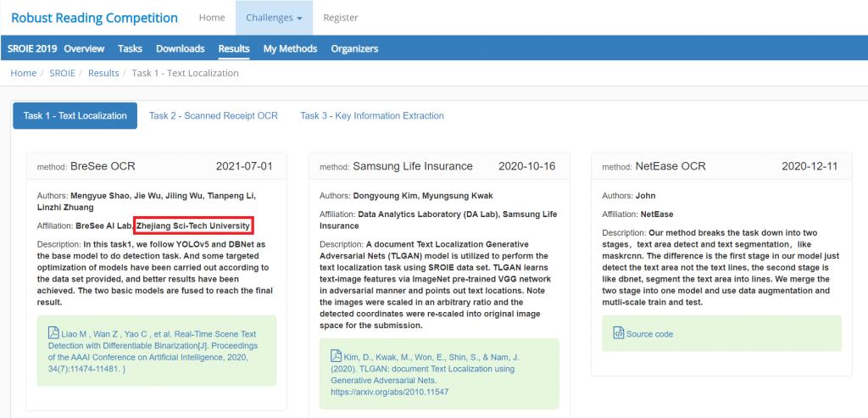Open My Methods page
This screenshot has height=418, width=868.
(x=290, y=48)
